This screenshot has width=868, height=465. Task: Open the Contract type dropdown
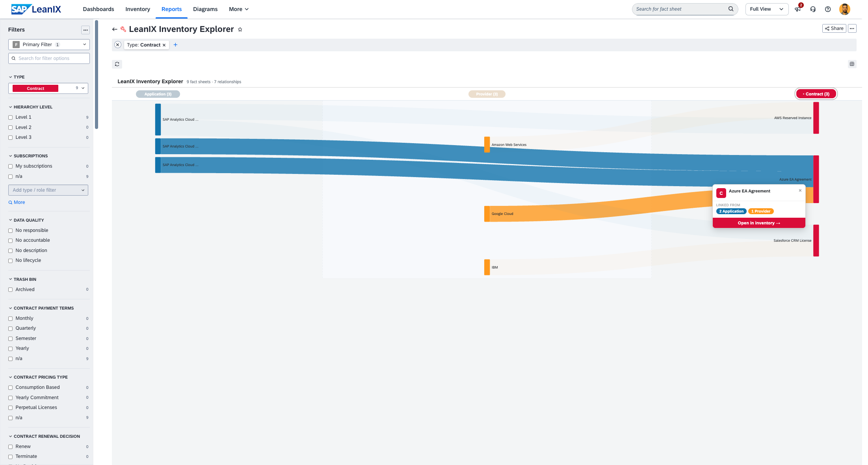[x=48, y=88]
